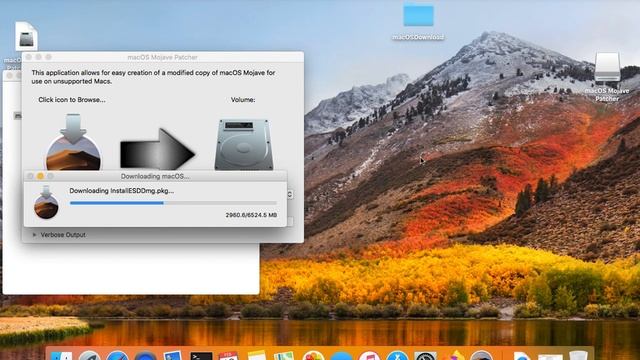This screenshot has width=640, height=360.
Task: Click the 'Downloading macOS...' dialog title
Action: point(155,176)
